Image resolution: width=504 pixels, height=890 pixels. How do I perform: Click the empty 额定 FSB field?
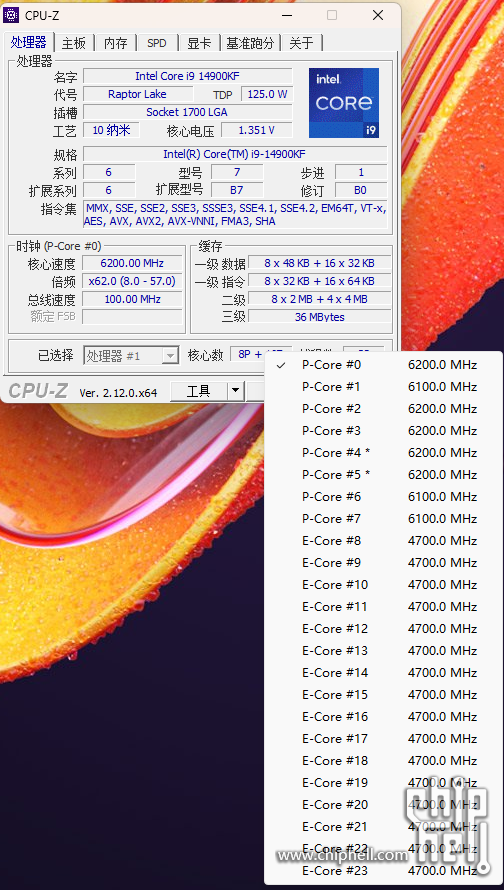132,317
